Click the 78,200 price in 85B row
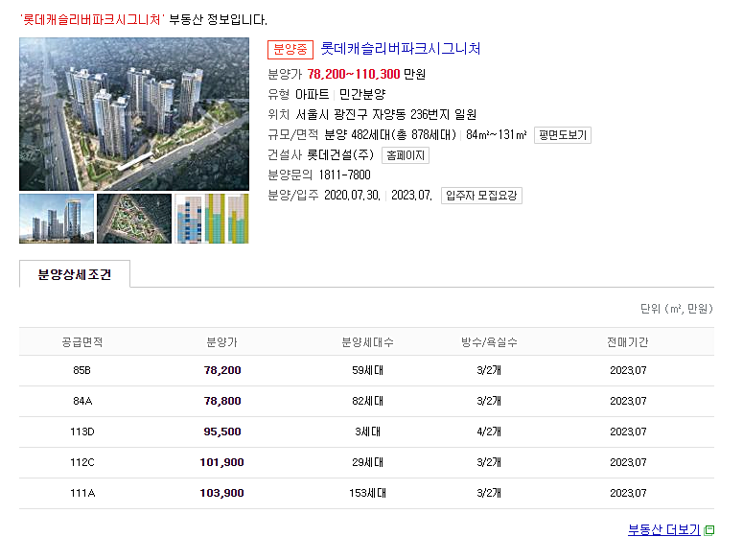Screen dimensions: 743x560 coord(222,370)
